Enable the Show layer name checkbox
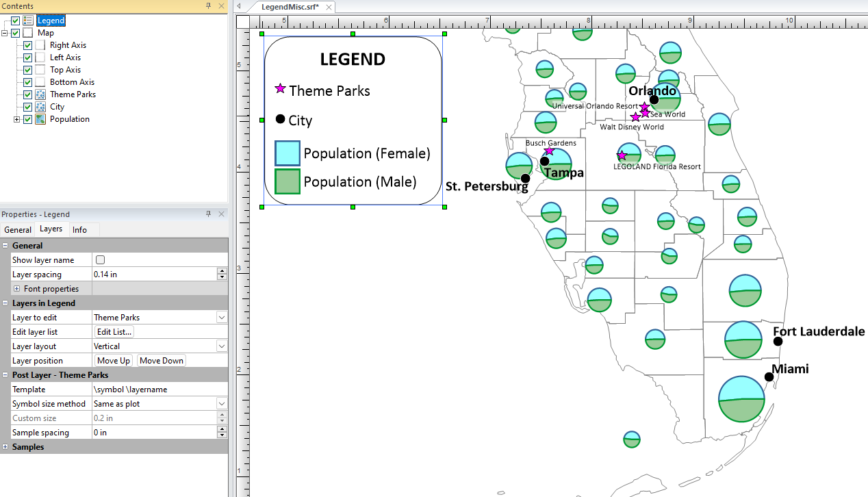 pos(101,260)
